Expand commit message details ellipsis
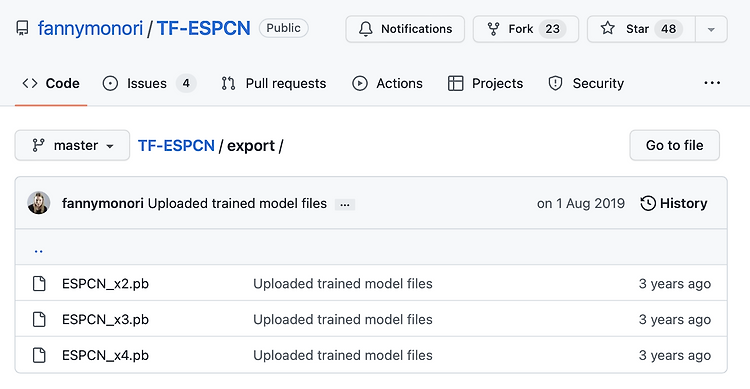750x389 pixels. [x=345, y=204]
